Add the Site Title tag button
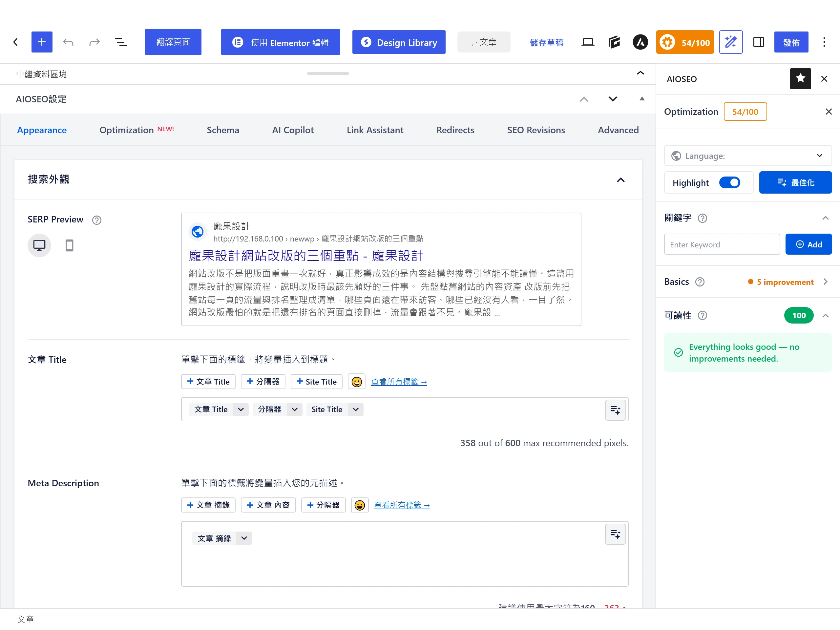840x630 pixels. [x=316, y=381]
